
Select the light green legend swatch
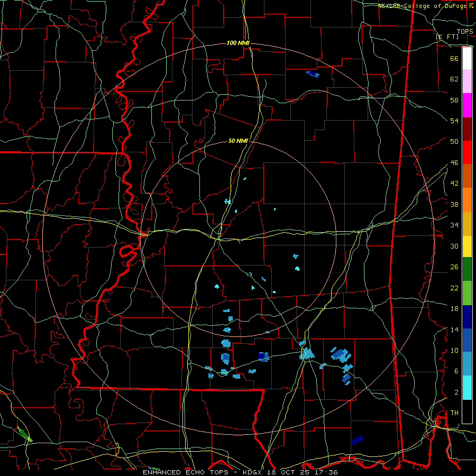point(467,293)
